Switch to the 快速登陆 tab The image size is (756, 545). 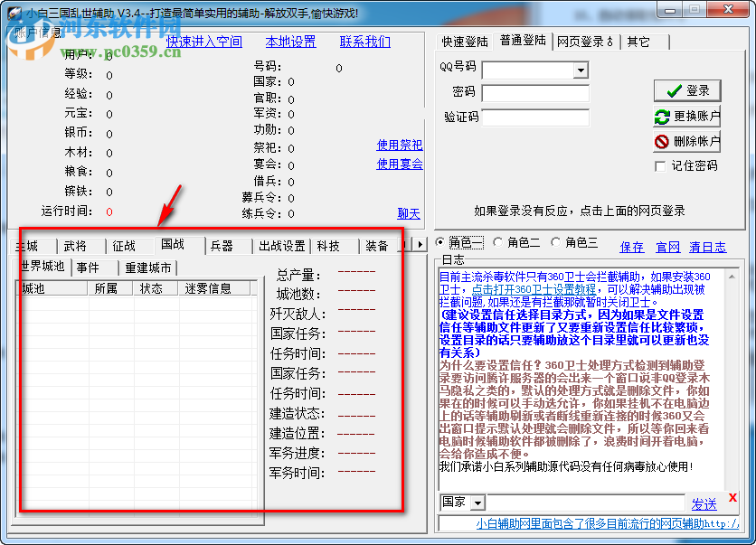tap(464, 42)
